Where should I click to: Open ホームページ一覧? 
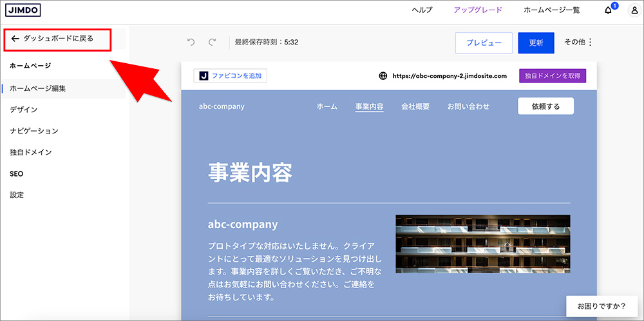pos(552,11)
